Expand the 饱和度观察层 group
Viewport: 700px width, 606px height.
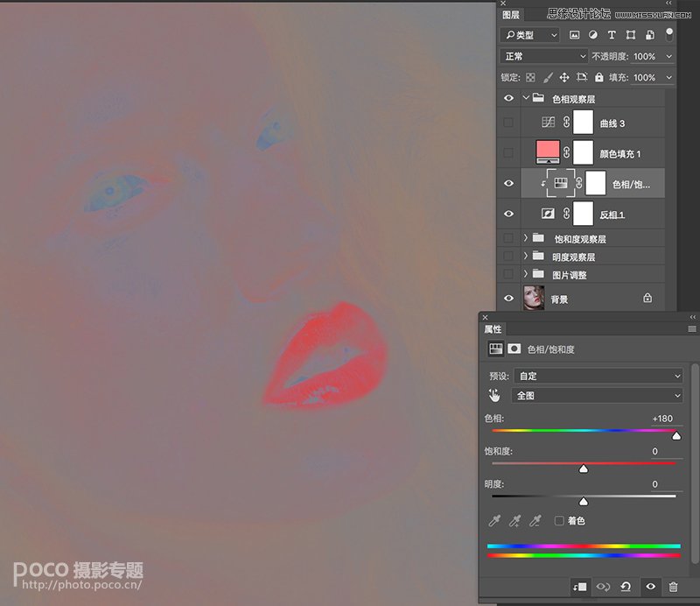(526, 238)
